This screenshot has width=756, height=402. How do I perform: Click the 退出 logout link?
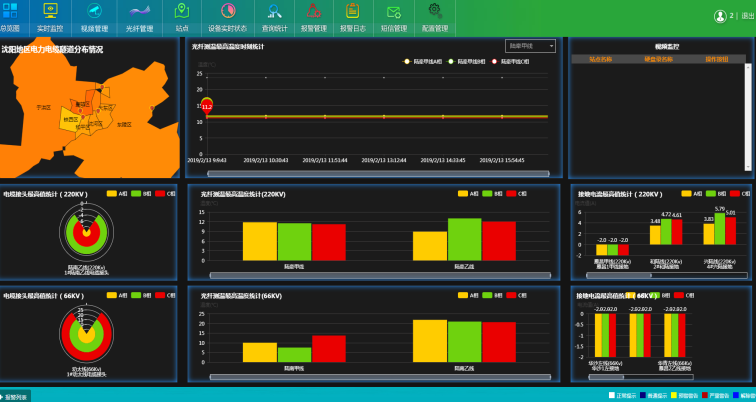tap(747, 17)
